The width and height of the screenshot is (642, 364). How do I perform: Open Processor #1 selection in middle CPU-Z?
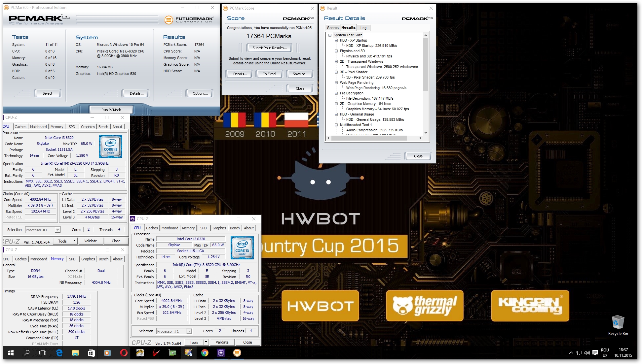click(174, 331)
